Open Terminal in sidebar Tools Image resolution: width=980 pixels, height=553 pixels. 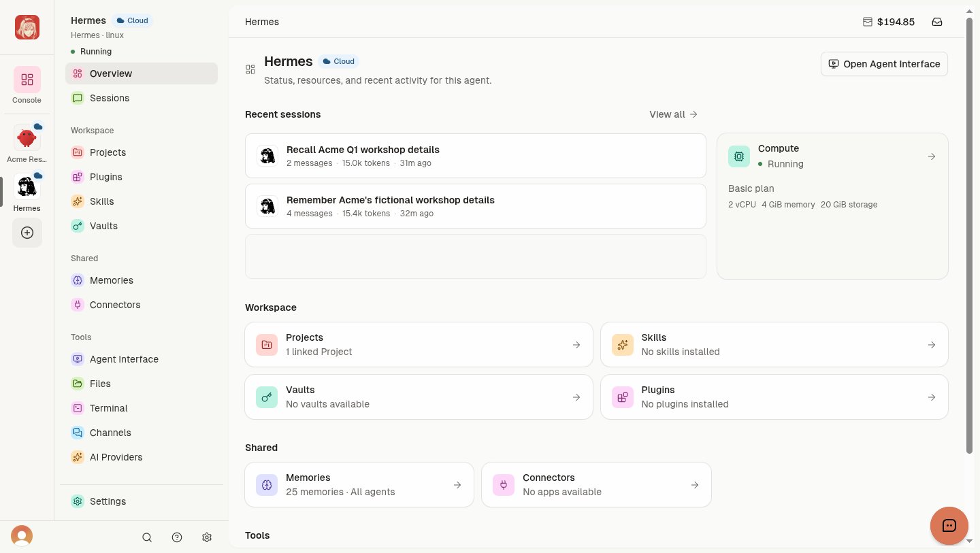tap(142, 408)
